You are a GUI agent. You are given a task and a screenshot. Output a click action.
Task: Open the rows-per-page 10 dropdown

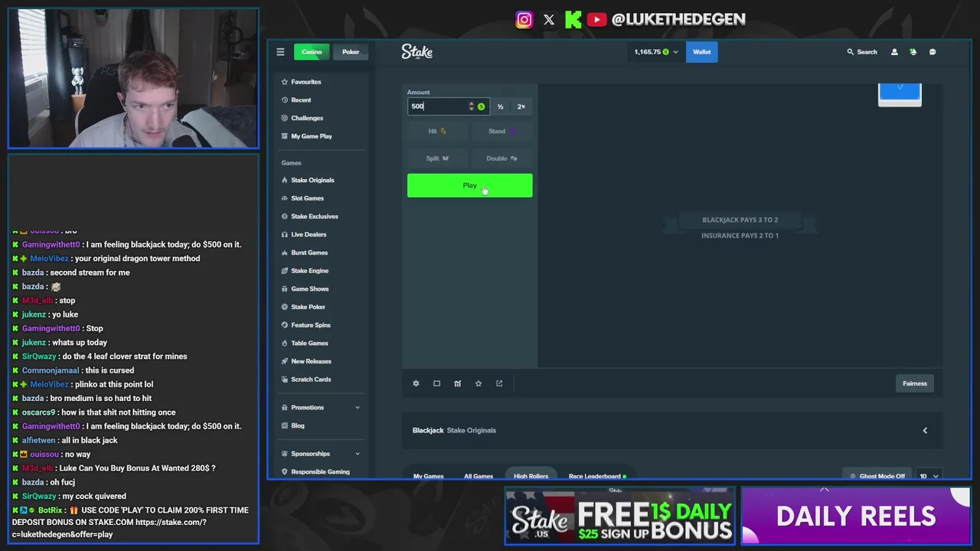click(929, 476)
